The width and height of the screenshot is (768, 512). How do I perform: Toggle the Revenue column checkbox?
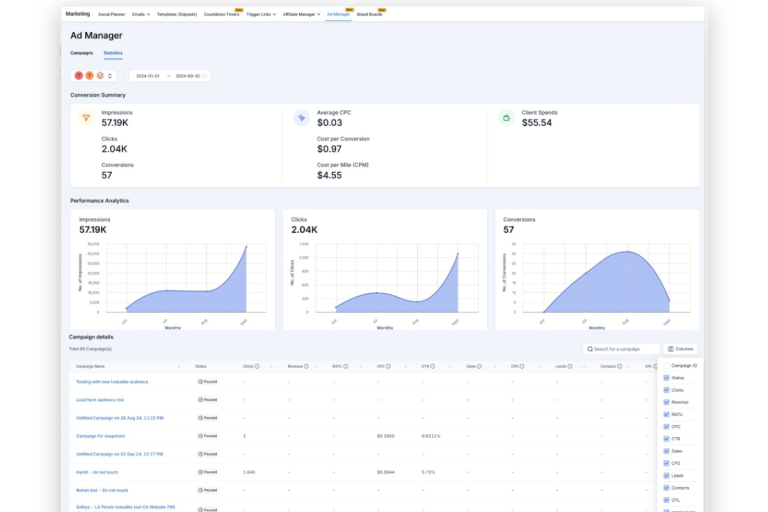point(666,402)
